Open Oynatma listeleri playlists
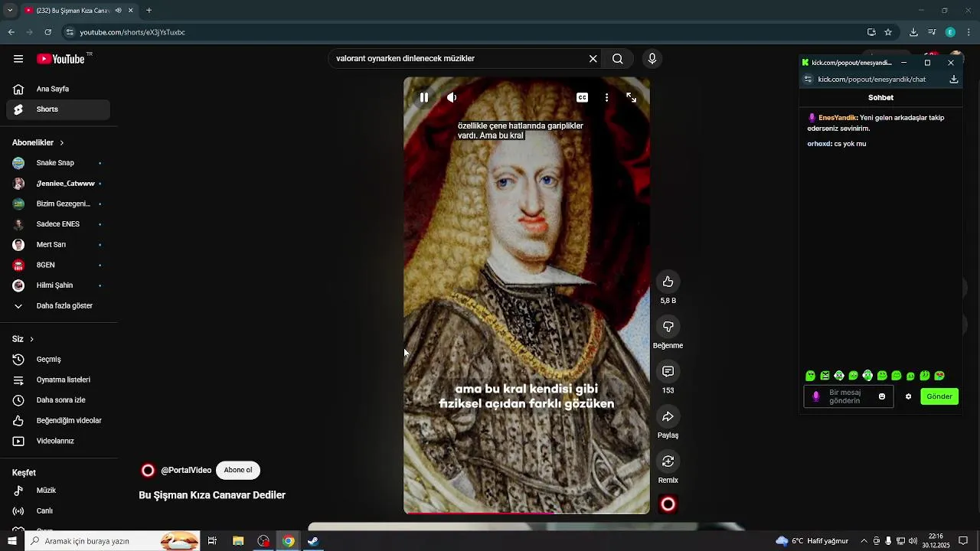 [58, 380]
